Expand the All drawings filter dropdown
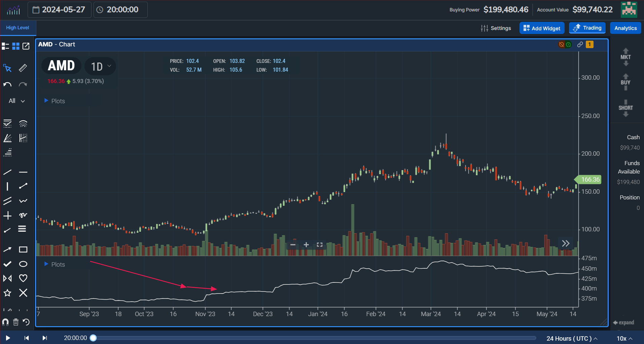Viewport: 644px width, 344px height. click(x=15, y=101)
